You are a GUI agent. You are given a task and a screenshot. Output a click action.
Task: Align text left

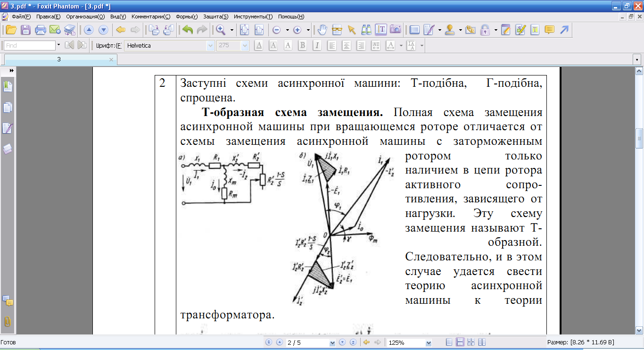click(x=332, y=46)
